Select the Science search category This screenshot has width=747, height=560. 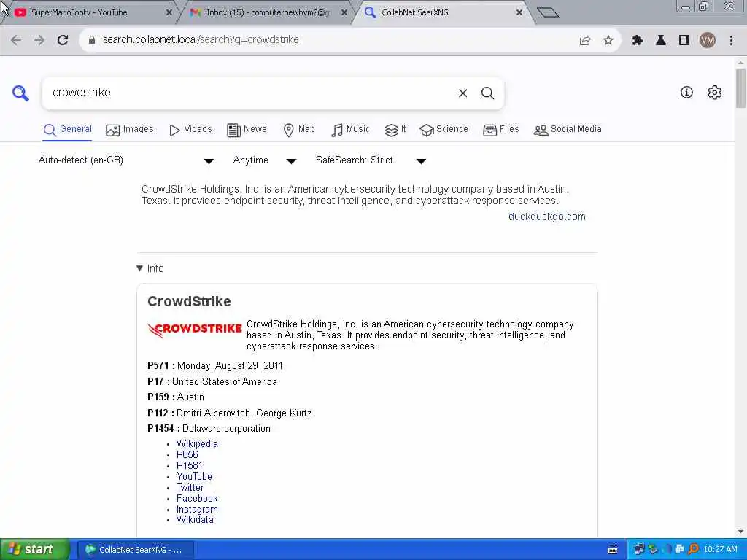[444, 130]
